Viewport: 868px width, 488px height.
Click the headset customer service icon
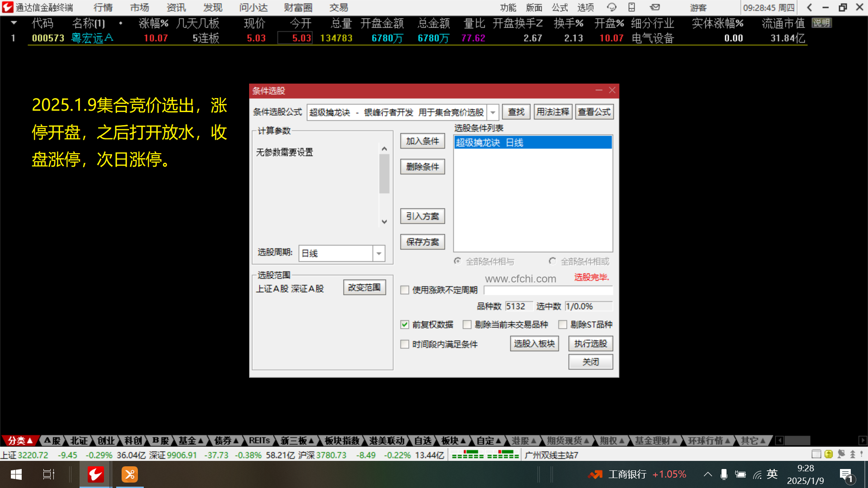pyautogui.click(x=611, y=7)
